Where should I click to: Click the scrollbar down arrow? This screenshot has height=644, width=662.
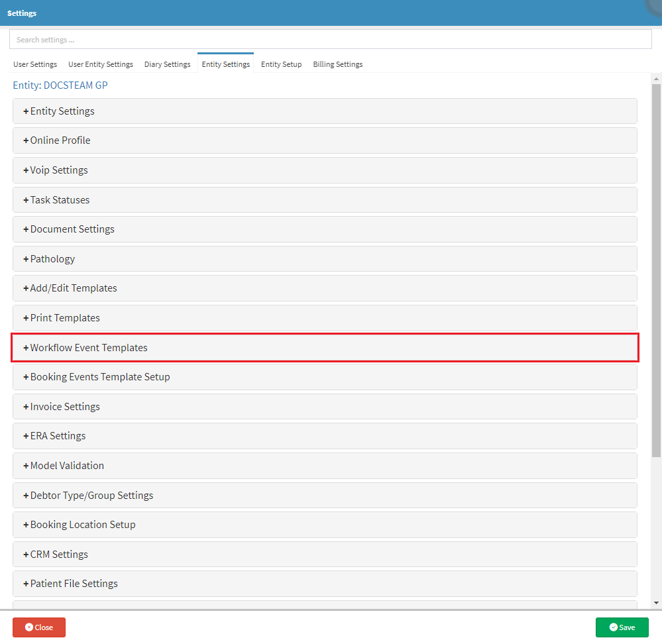pyautogui.click(x=656, y=603)
